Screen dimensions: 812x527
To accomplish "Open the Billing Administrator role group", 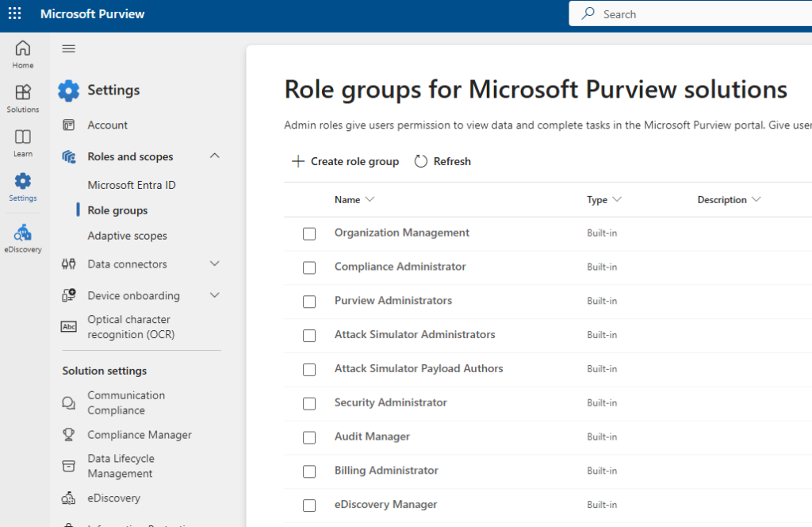I will click(x=386, y=471).
